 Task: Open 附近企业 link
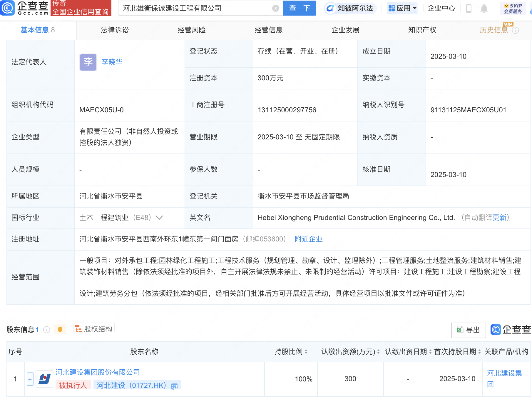click(309, 239)
